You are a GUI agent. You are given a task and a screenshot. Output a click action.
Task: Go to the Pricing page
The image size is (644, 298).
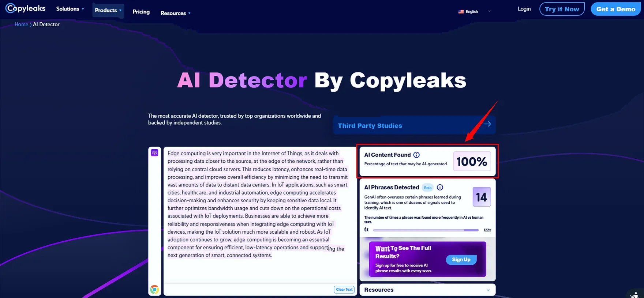pos(141,12)
